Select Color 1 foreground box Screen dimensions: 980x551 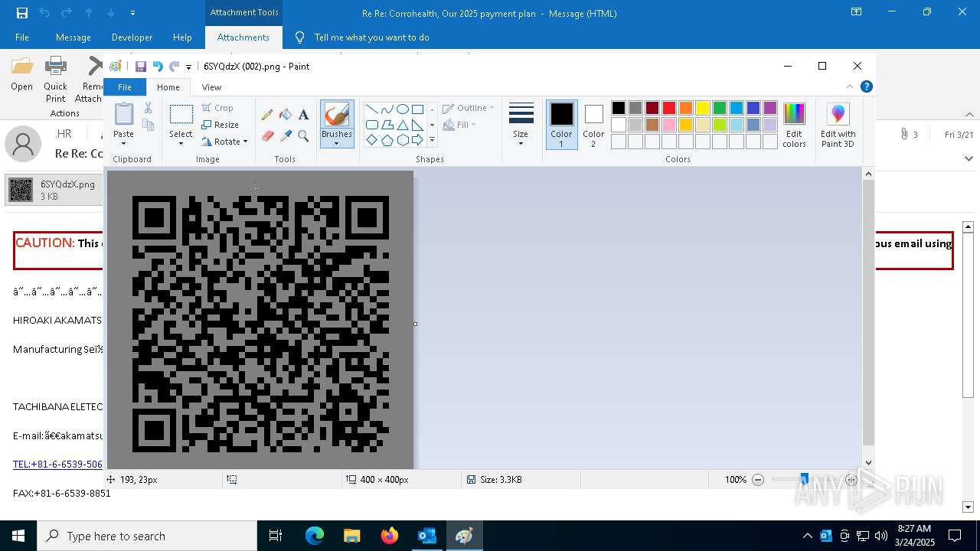coord(561,124)
